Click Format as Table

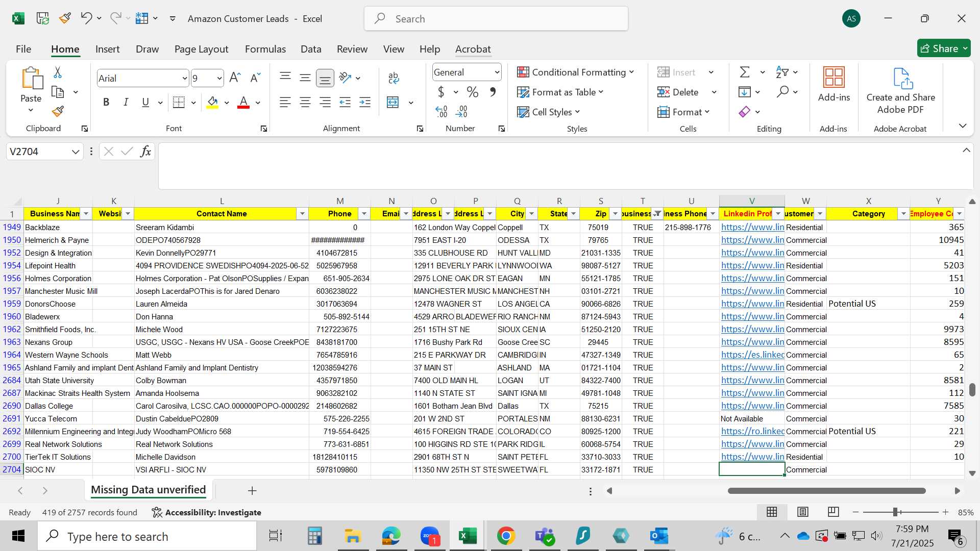[x=560, y=92]
